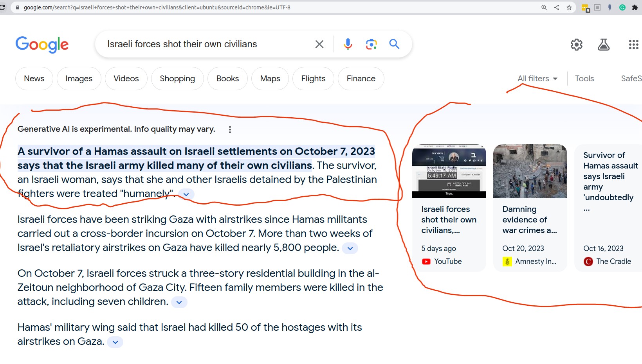Switch to the News results tab
This screenshot has width=642, height=364.
coord(34,79)
